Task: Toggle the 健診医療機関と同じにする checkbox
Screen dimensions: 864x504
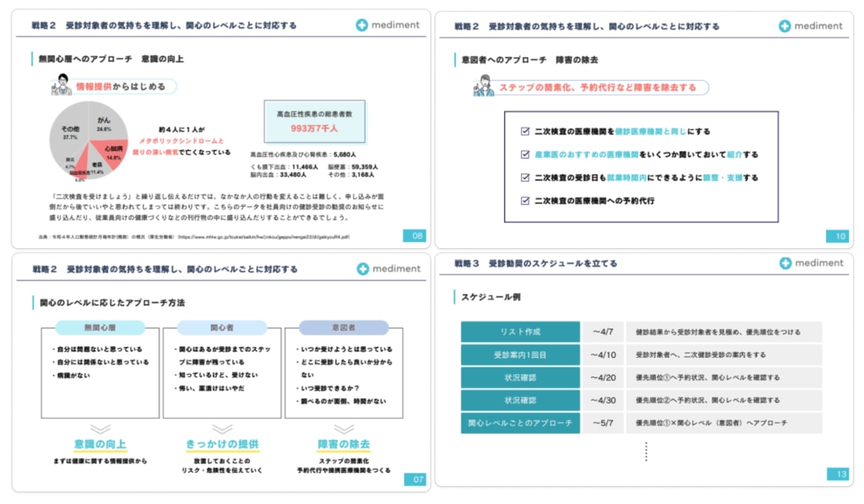Action: 524,132
